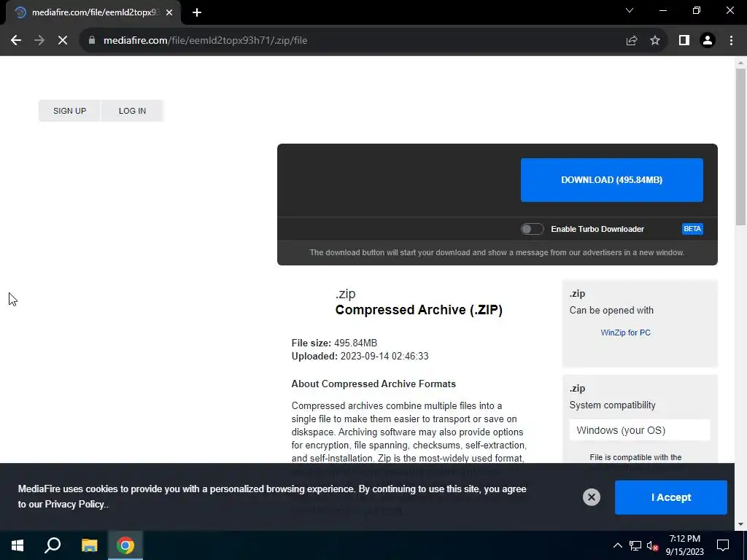Open the WinZip for PC link

(625, 332)
